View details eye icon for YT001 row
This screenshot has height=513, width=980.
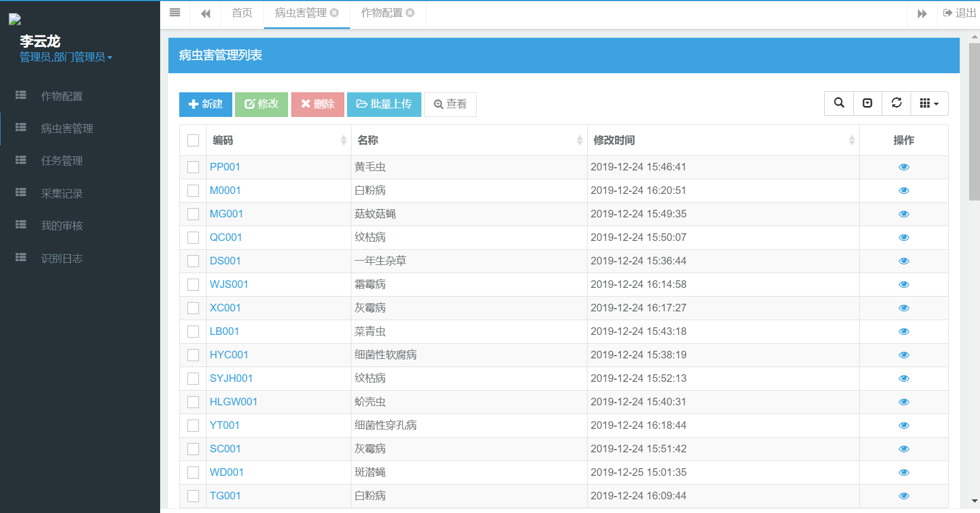[904, 426]
